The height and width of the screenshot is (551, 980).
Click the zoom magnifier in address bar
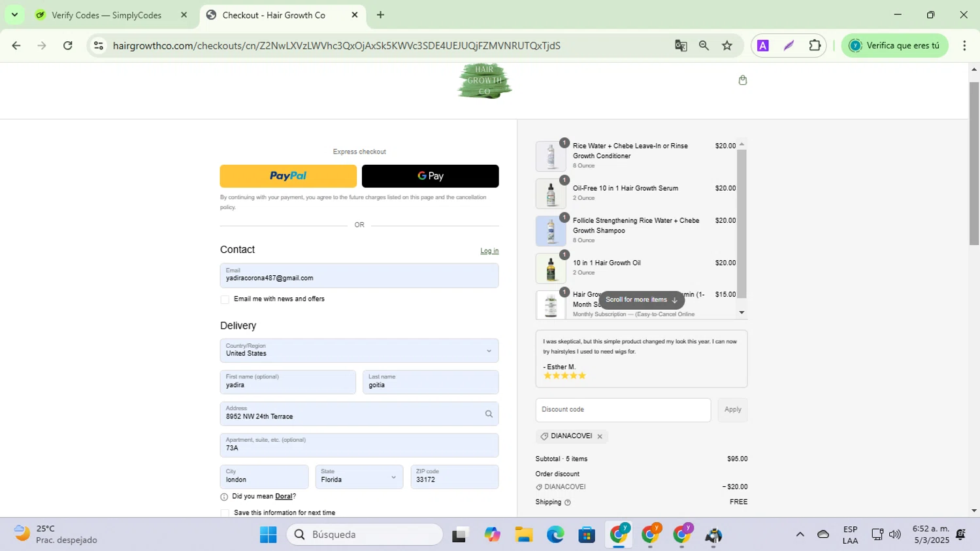(x=704, y=46)
